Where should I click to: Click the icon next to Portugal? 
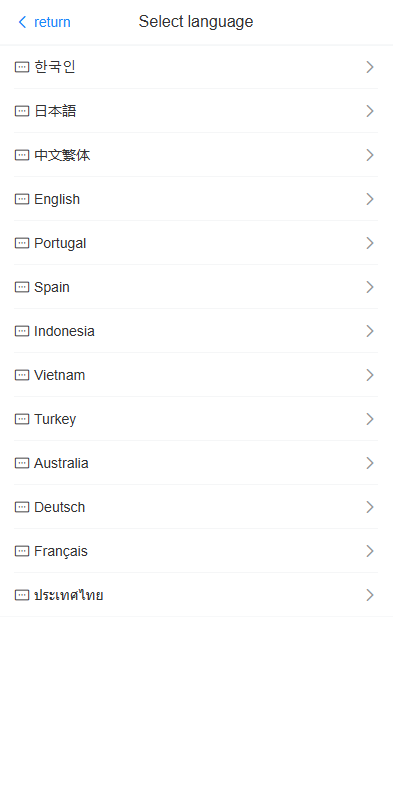22,243
